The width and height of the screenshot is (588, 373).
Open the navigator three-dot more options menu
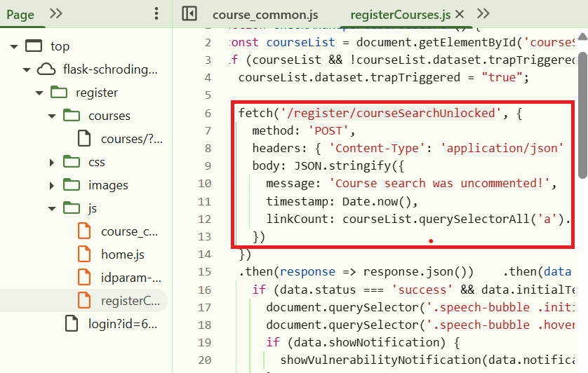coord(156,14)
